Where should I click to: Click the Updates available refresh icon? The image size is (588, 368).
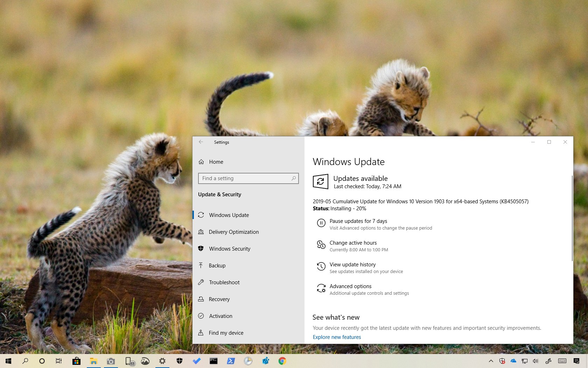(320, 182)
